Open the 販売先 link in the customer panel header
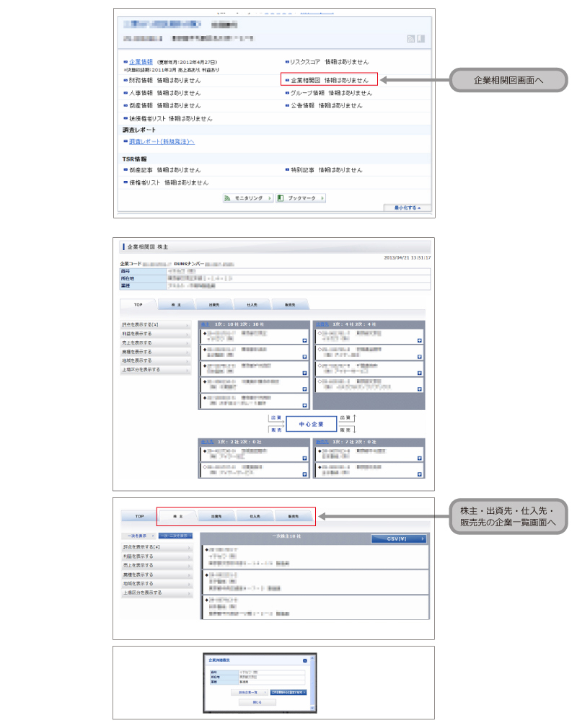 (x=322, y=442)
